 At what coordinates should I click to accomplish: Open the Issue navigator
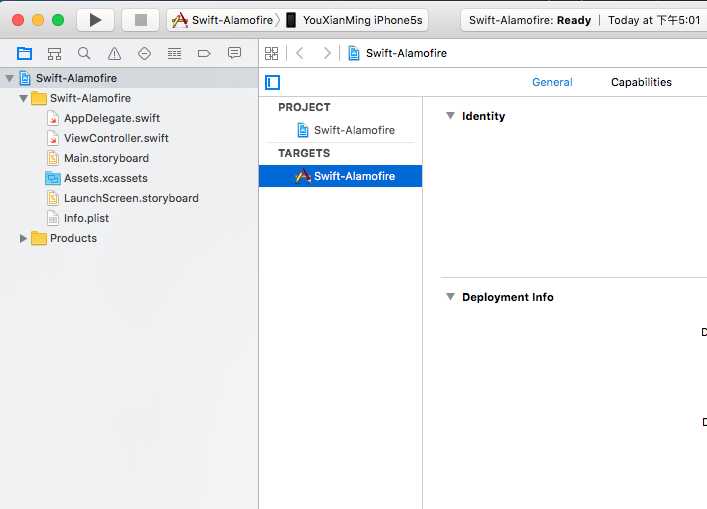click(115, 54)
